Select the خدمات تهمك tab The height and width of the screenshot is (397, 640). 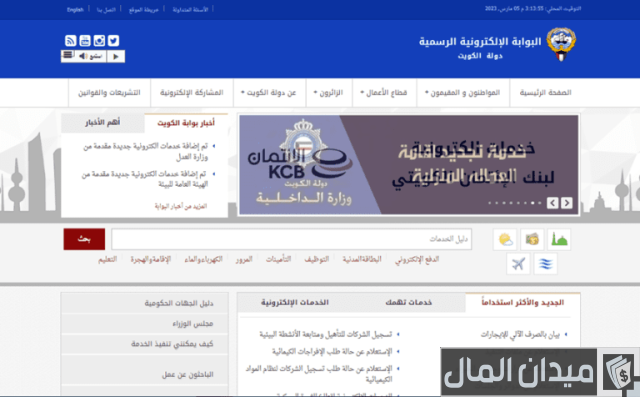pyautogui.click(x=408, y=302)
